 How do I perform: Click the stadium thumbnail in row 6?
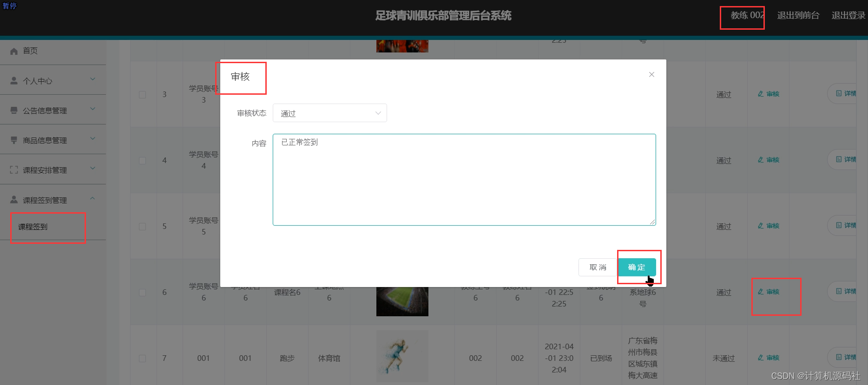[x=402, y=301]
